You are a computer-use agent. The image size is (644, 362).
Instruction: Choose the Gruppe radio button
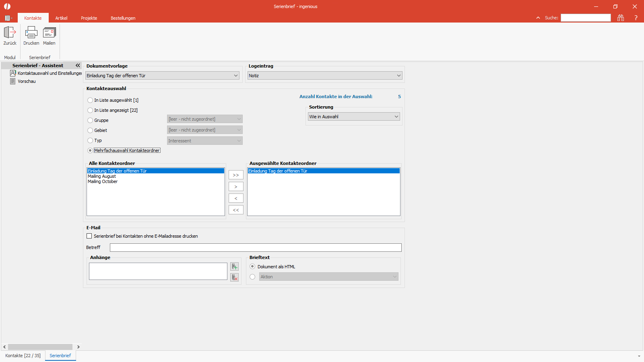click(90, 120)
